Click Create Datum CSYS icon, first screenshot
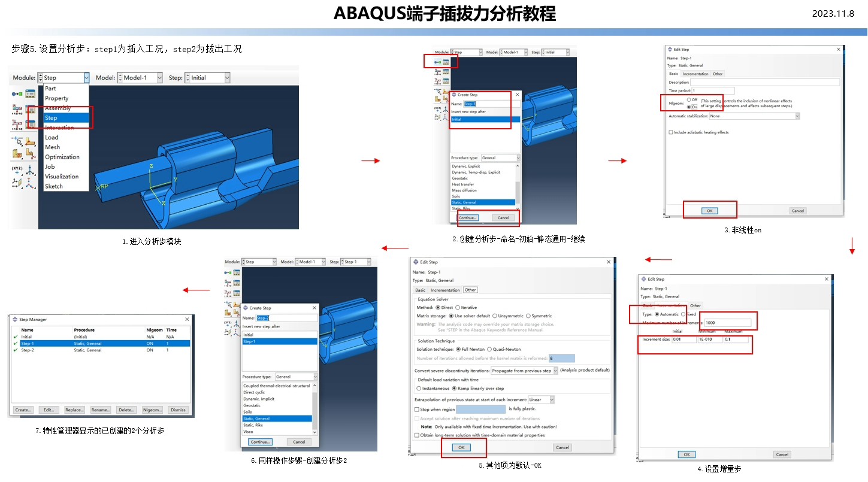The width and height of the screenshot is (868, 482). (x=30, y=171)
